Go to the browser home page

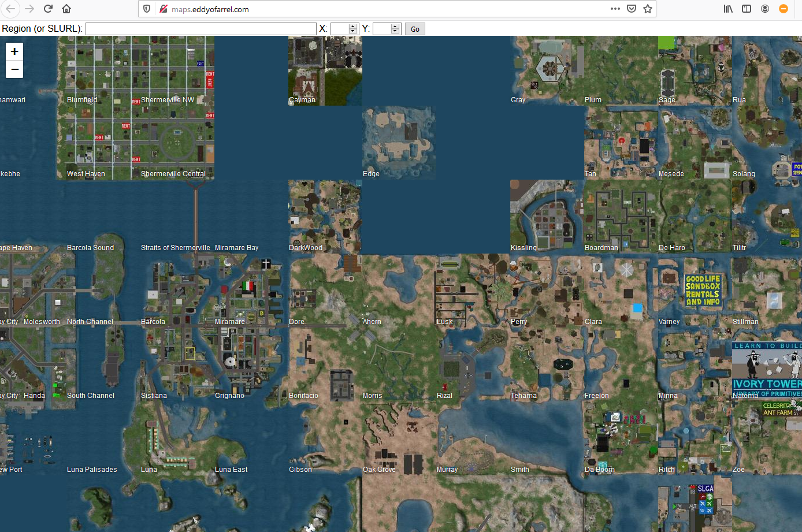[x=66, y=9]
